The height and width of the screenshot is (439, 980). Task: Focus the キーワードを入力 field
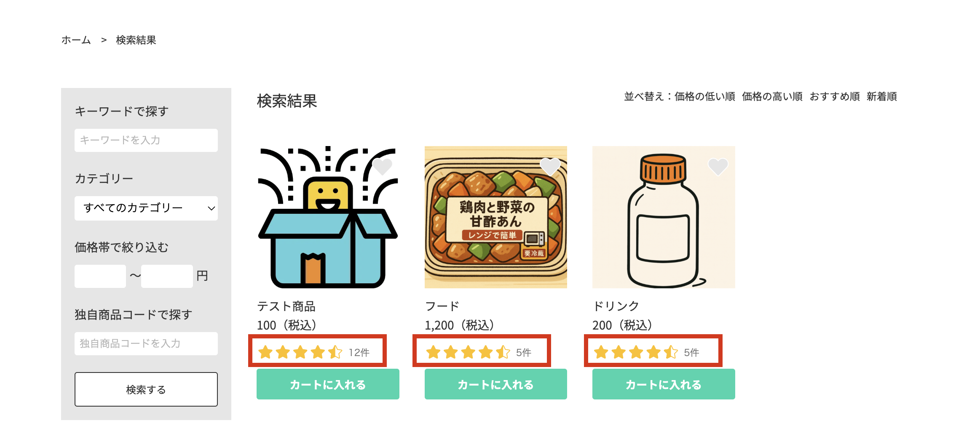tap(146, 140)
